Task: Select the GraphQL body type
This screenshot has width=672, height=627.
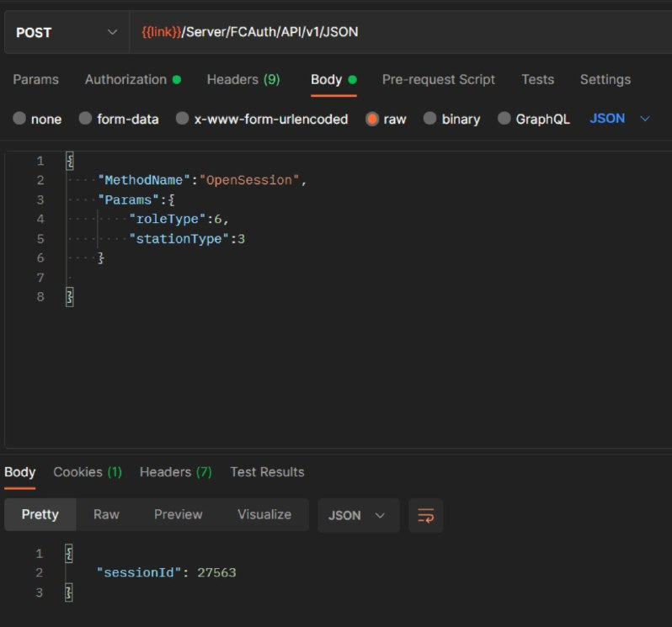Action: coord(534,119)
